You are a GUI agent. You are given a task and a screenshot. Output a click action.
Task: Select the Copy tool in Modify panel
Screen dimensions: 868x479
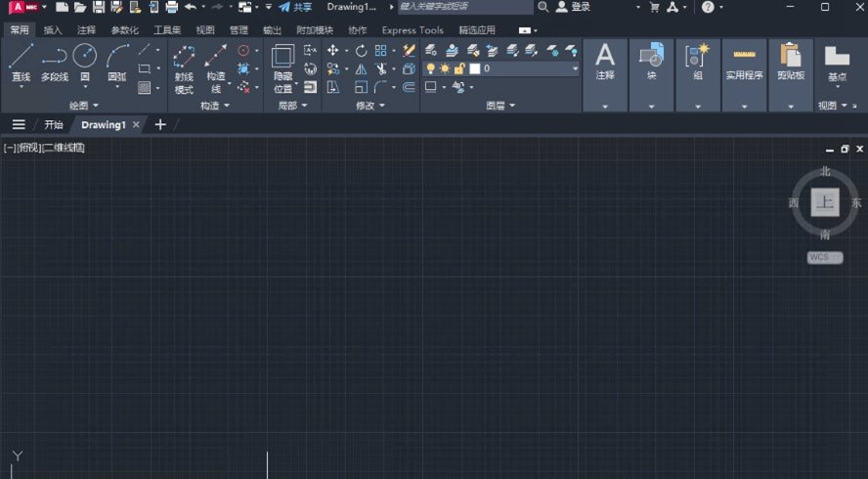332,68
